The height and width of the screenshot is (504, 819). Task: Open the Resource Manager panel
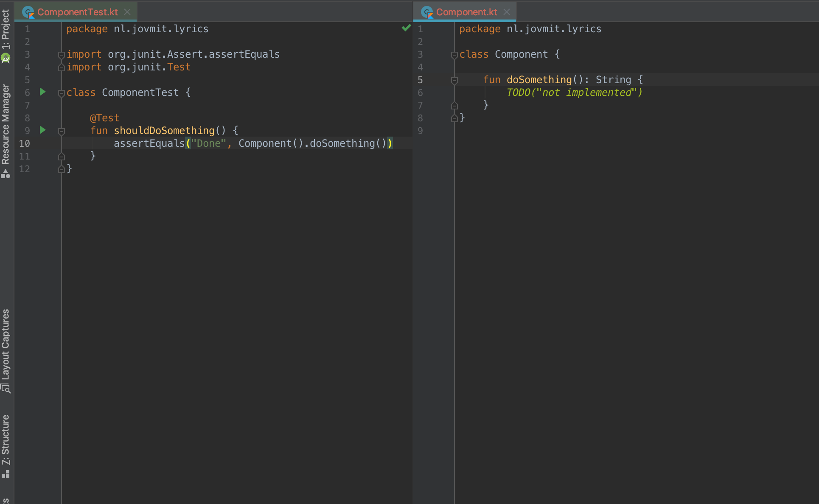point(6,123)
